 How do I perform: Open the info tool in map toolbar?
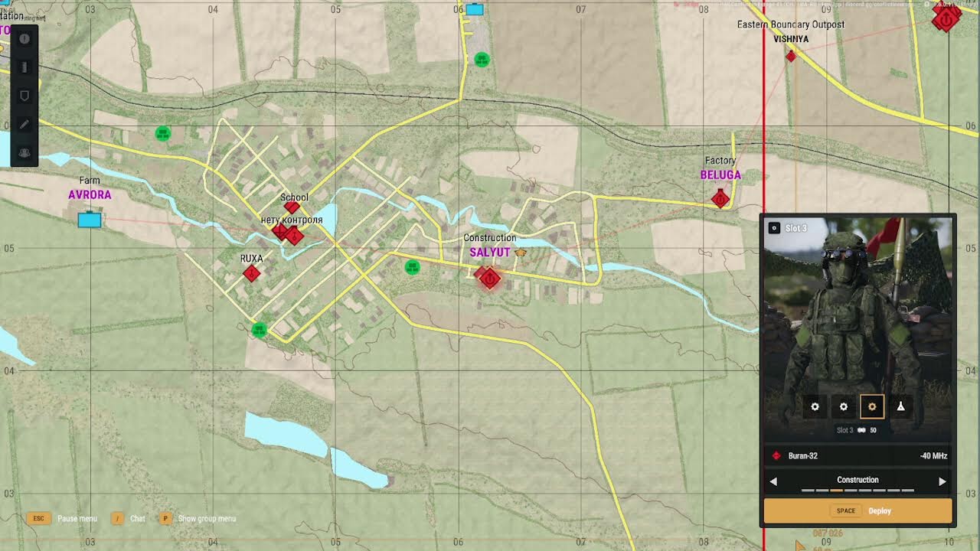pyautogui.click(x=24, y=38)
